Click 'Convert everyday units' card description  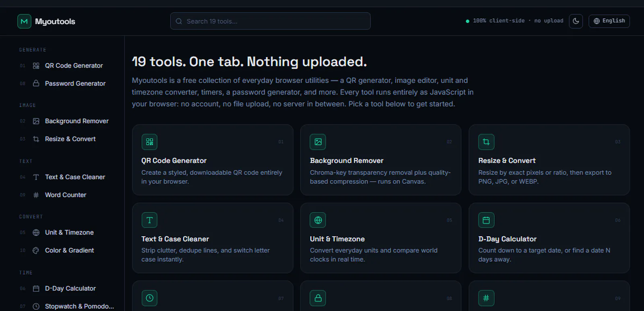click(374, 255)
